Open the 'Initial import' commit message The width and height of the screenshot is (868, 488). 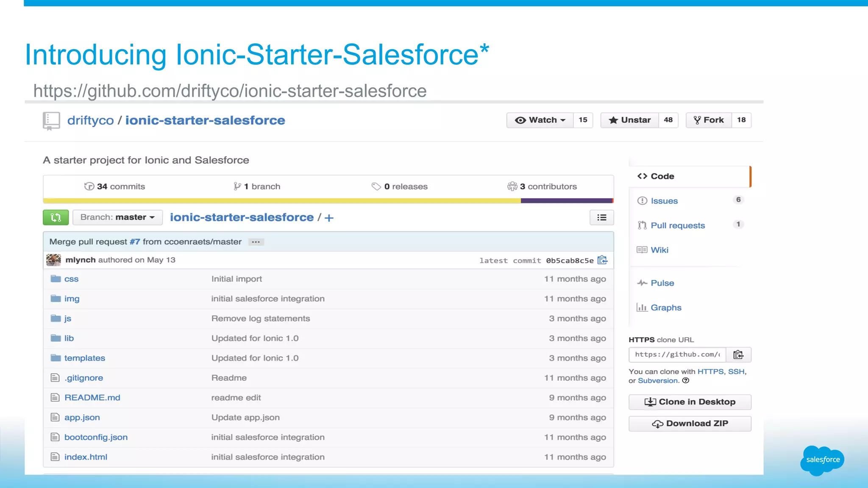pos(236,279)
